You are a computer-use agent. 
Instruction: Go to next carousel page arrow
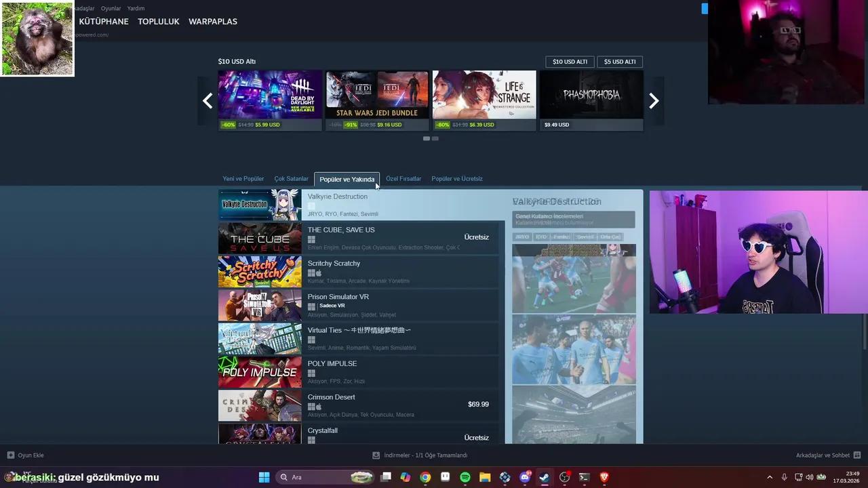[654, 101]
